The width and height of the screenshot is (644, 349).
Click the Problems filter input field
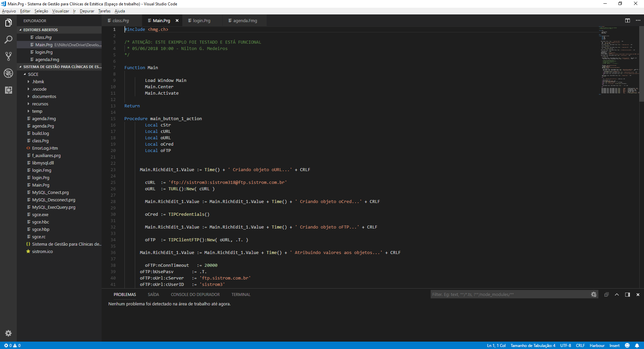click(x=510, y=295)
